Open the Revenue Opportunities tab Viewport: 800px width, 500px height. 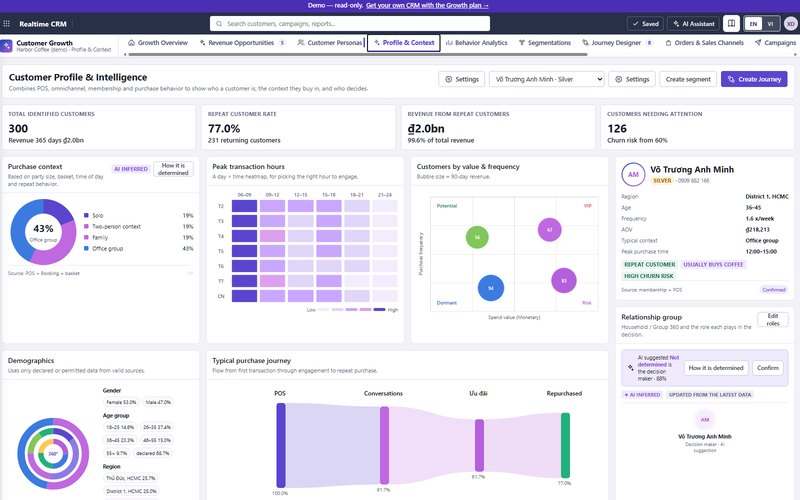(x=242, y=43)
